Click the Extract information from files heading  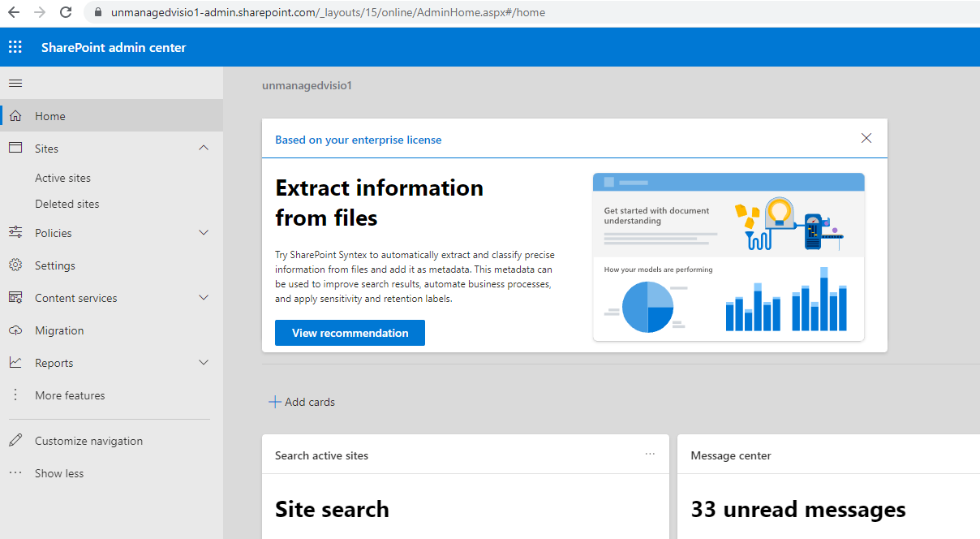379,202
